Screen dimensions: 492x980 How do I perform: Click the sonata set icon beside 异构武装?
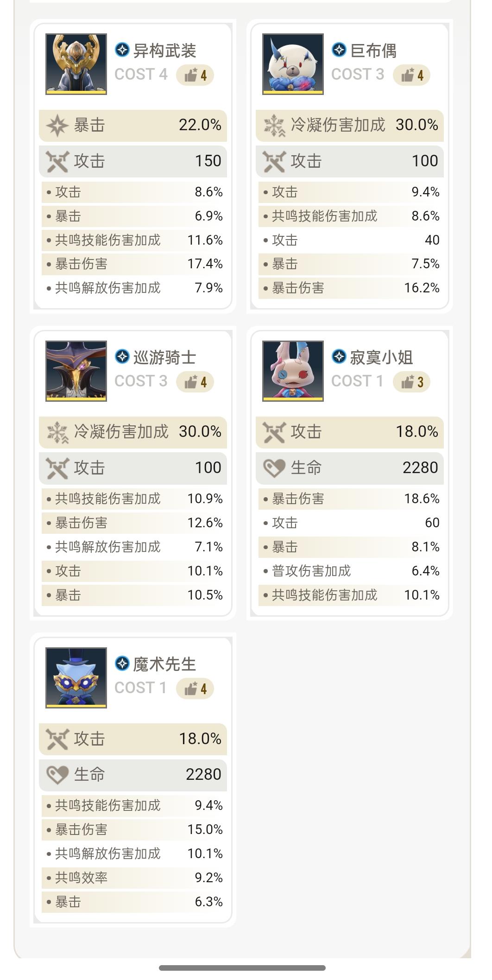click(122, 50)
